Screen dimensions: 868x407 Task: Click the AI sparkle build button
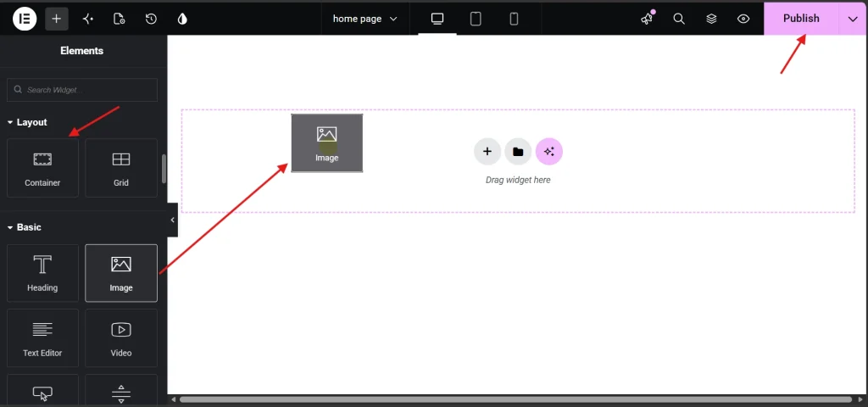click(x=549, y=152)
